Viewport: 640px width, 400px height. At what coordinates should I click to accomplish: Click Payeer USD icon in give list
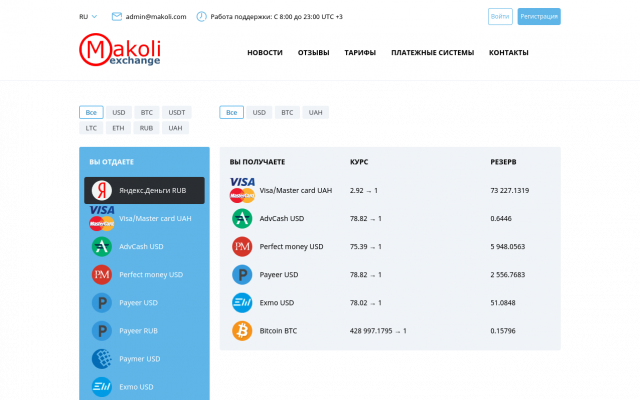coord(102,303)
